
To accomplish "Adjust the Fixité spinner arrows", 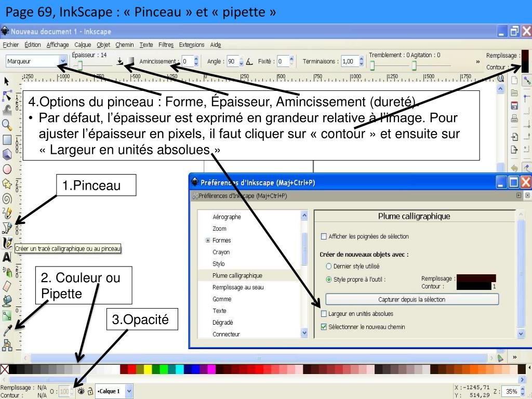I will tap(291, 61).
